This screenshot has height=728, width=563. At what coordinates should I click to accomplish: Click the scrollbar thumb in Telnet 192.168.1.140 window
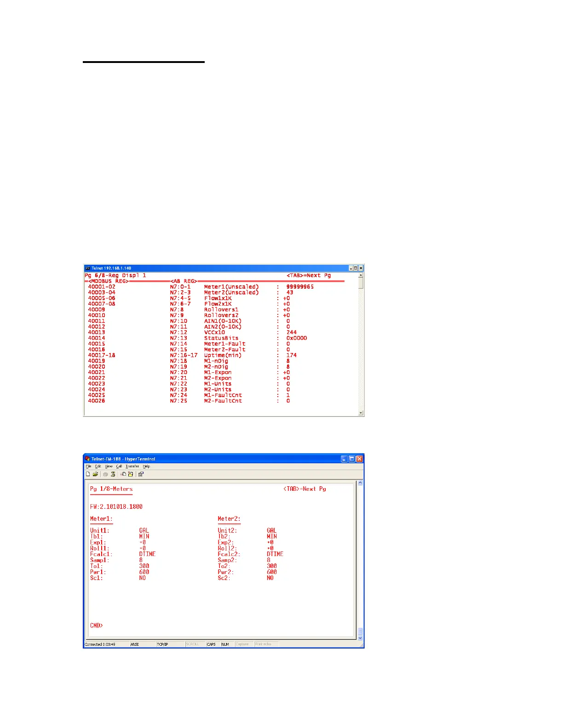click(x=361, y=283)
